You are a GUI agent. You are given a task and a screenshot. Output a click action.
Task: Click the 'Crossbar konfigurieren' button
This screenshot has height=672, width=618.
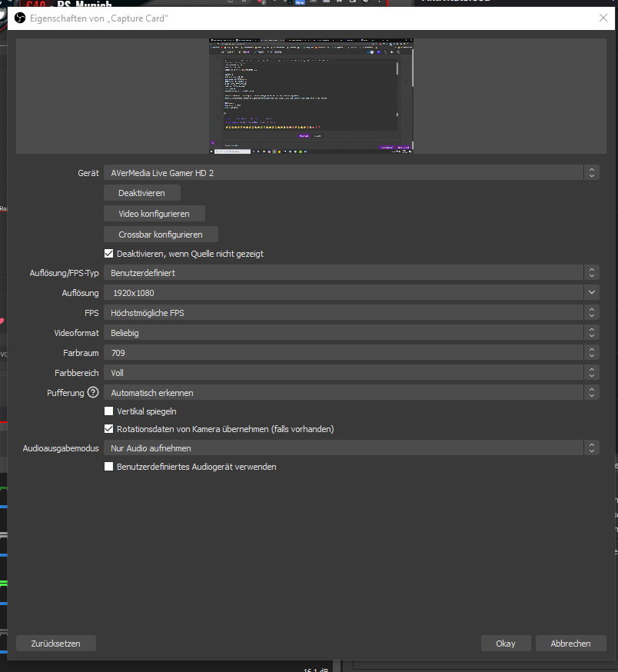tap(161, 234)
